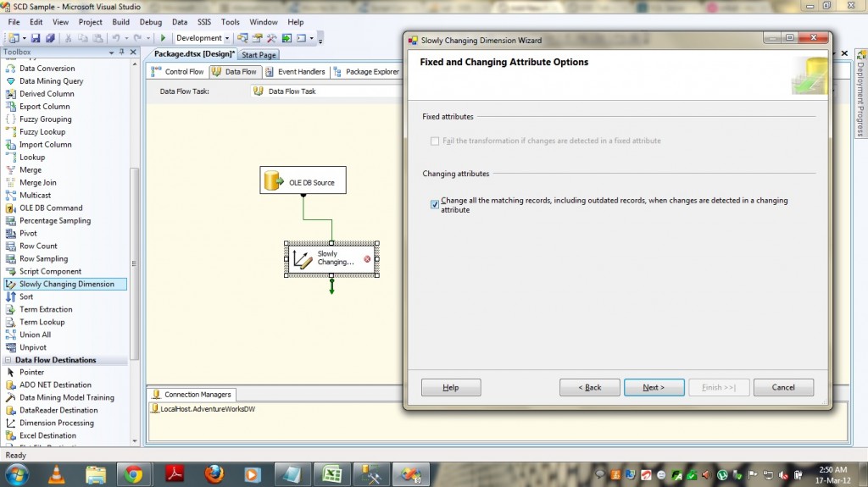Select the Slowly Changing Dimension toolbox item
The width and height of the screenshot is (868, 487).
[x=66, y=285]
